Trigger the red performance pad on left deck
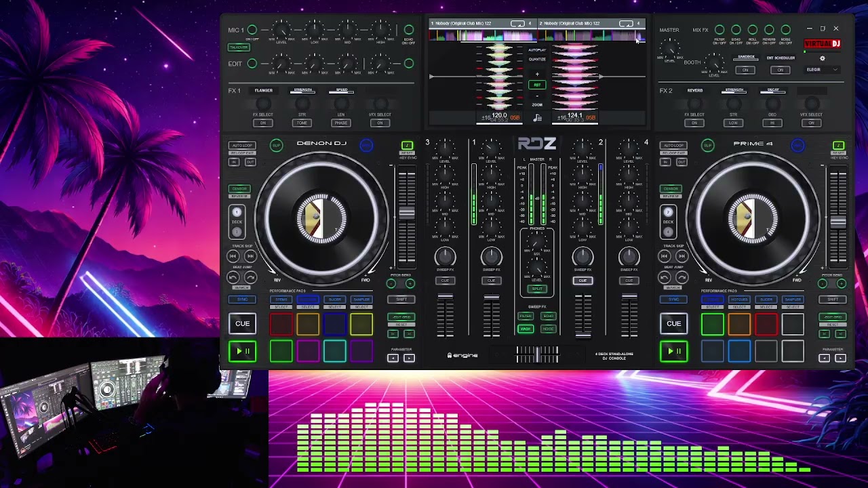Viewport: 868px width, 488px height. pos(281,325)
